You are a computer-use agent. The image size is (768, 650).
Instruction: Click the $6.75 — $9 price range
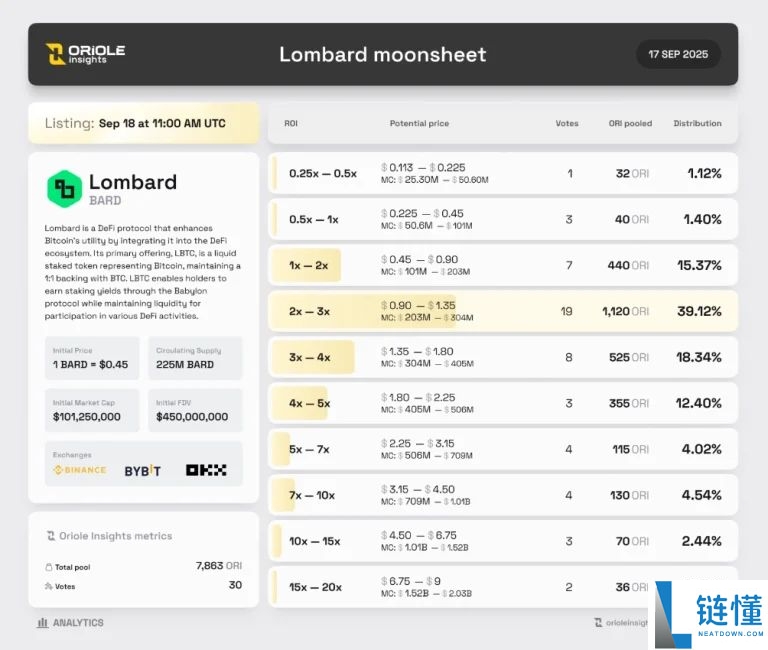pyautogui.click(x=411, y=581)
